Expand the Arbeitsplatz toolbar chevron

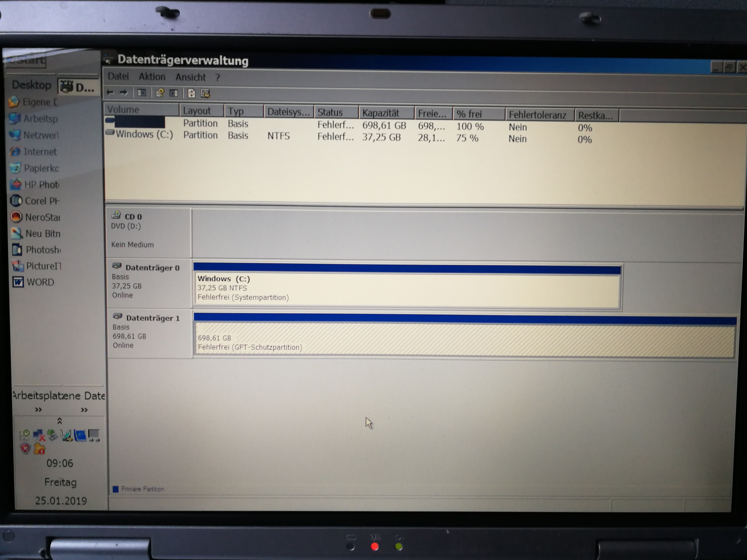(38, 409)
